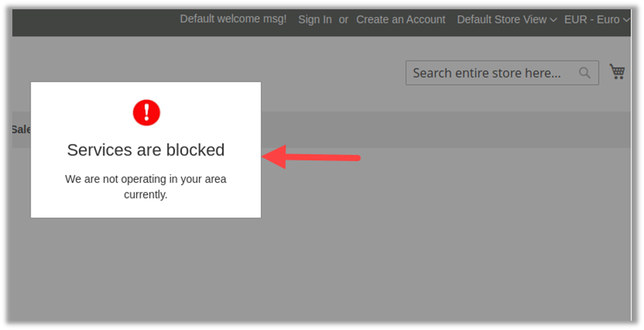The image size is (644, 330).
Task: Click the Default welcome msg text
Action: [233, 19]
